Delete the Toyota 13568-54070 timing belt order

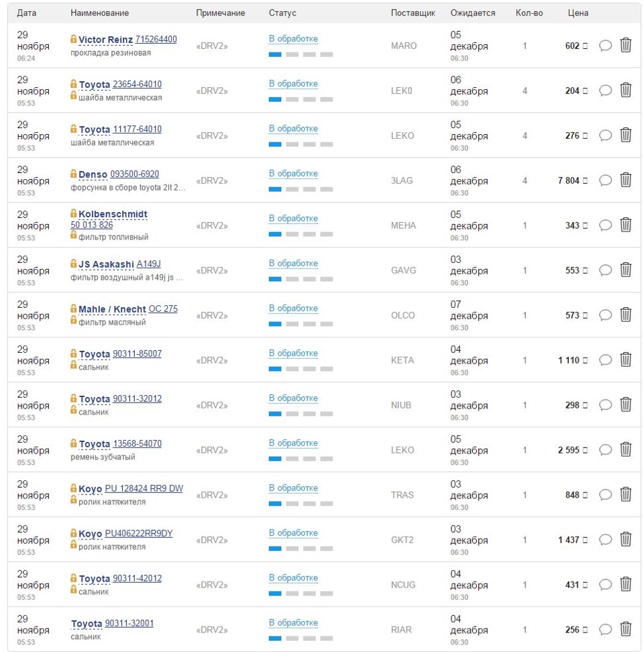point(625,449)
